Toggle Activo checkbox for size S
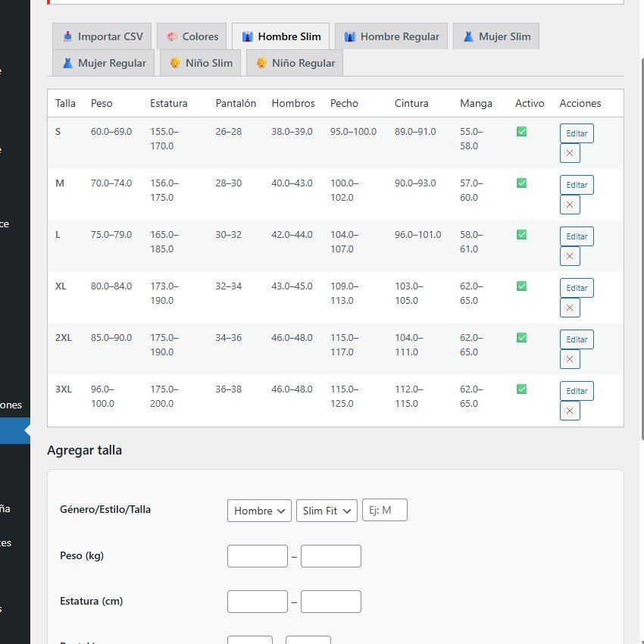This screenshot has height=644, width=644. pyautogui.click(x=521, y=131)
